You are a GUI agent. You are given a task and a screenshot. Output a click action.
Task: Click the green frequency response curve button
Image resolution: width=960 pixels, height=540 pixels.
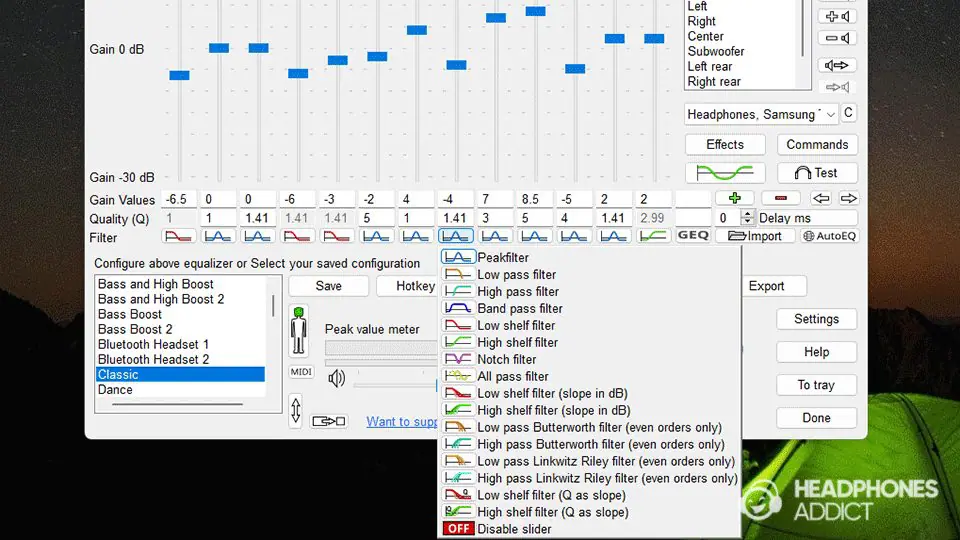tap(725, 173)
